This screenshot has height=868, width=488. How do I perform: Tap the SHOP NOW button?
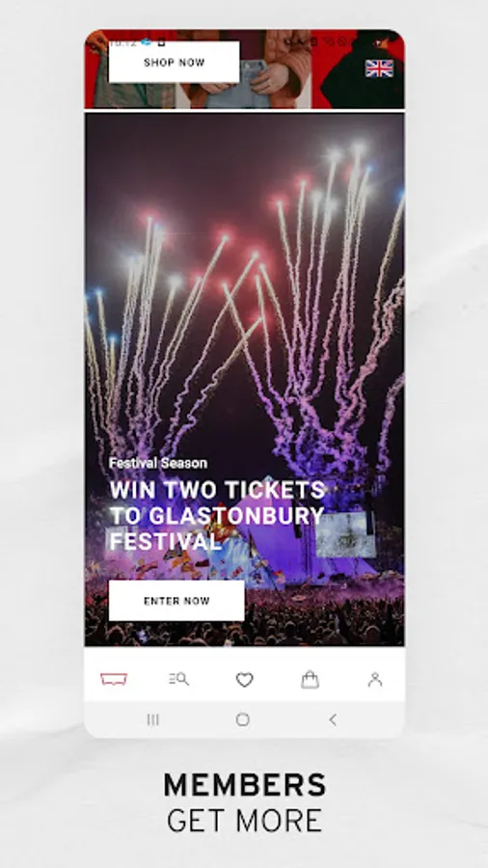pos(175,62)
